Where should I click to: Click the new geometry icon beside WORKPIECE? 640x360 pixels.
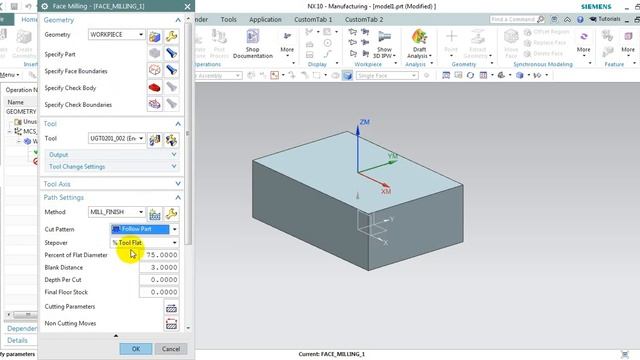tap(155, 36)
